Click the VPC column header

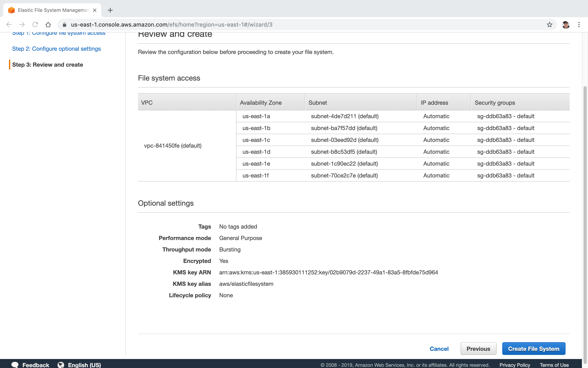coord(187,102)
